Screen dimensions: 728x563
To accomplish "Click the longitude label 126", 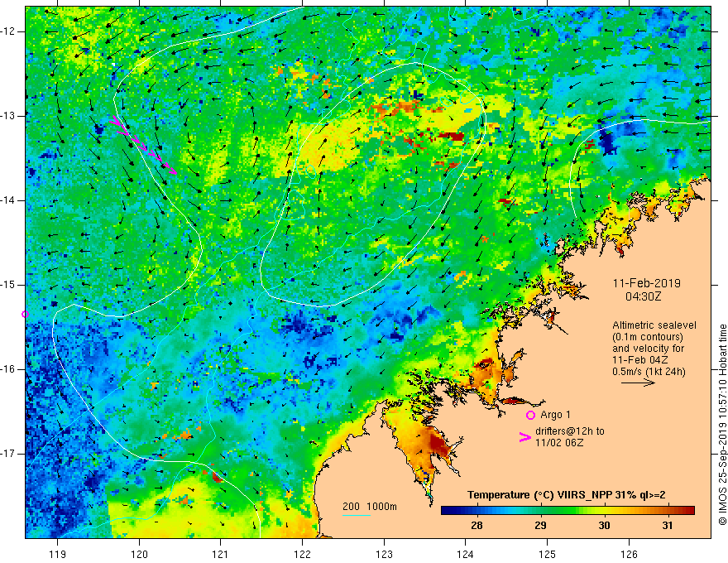I will 629,554.
